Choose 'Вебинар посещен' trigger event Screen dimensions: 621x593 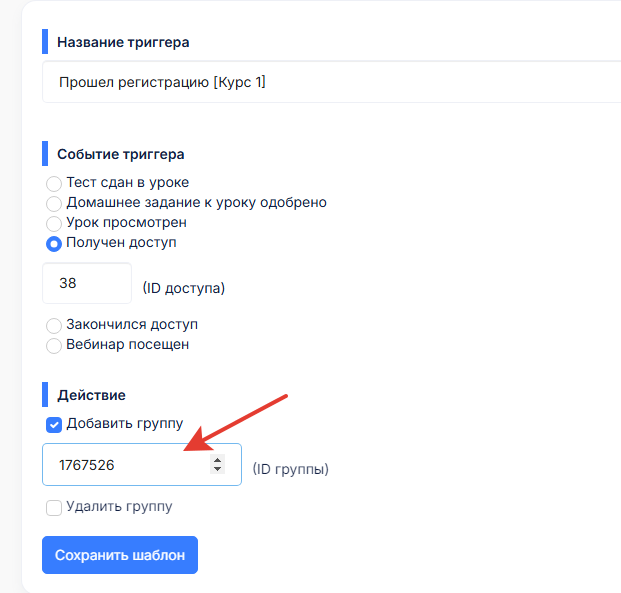tap(54, 345)
